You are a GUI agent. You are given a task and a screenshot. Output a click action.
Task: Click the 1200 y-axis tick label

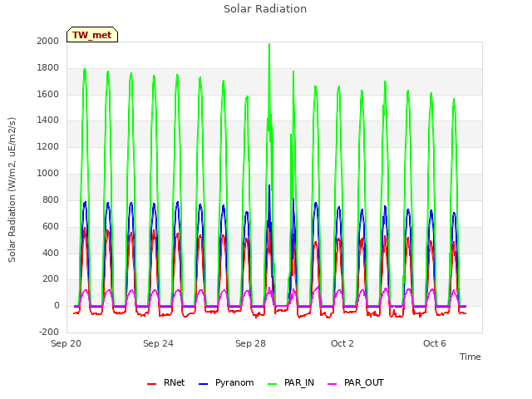(48, 146)
